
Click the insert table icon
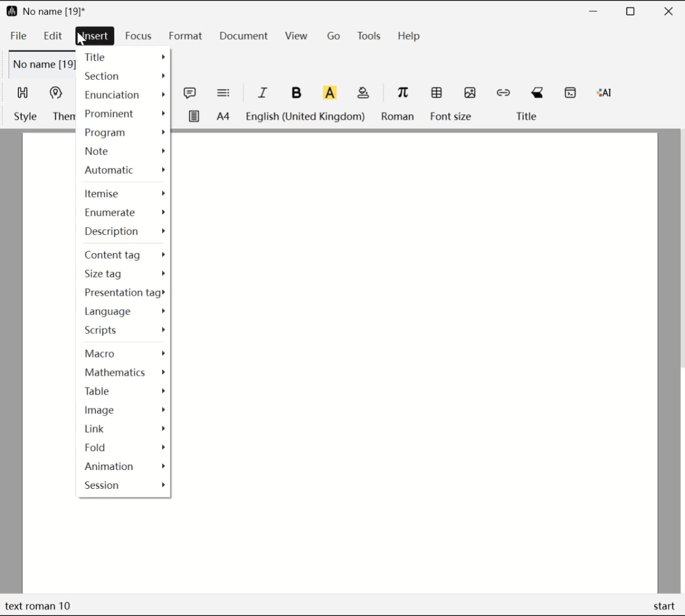[x=437, y=93]
